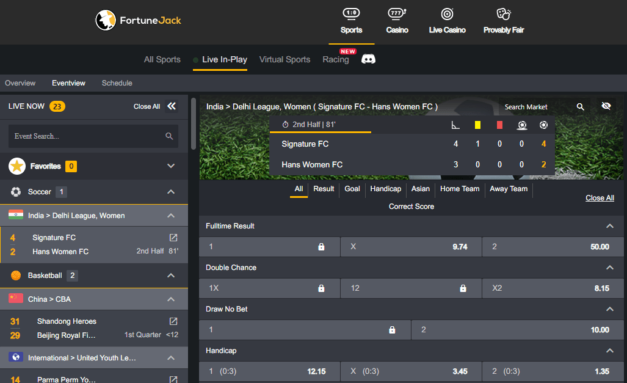Bet on Draw No Bet 2 at 10.00
The width and height of the screenshot is (627, 383).
click(x=517, y=330)
